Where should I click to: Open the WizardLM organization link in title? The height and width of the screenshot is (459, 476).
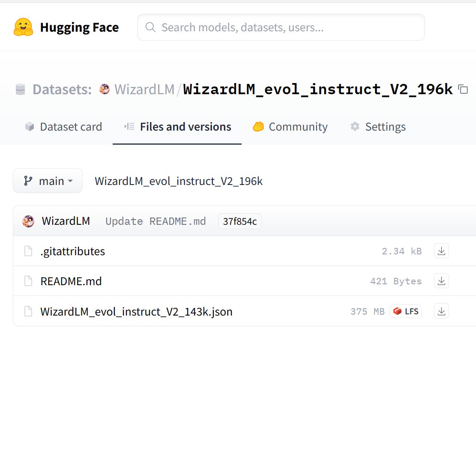point(144,89)
